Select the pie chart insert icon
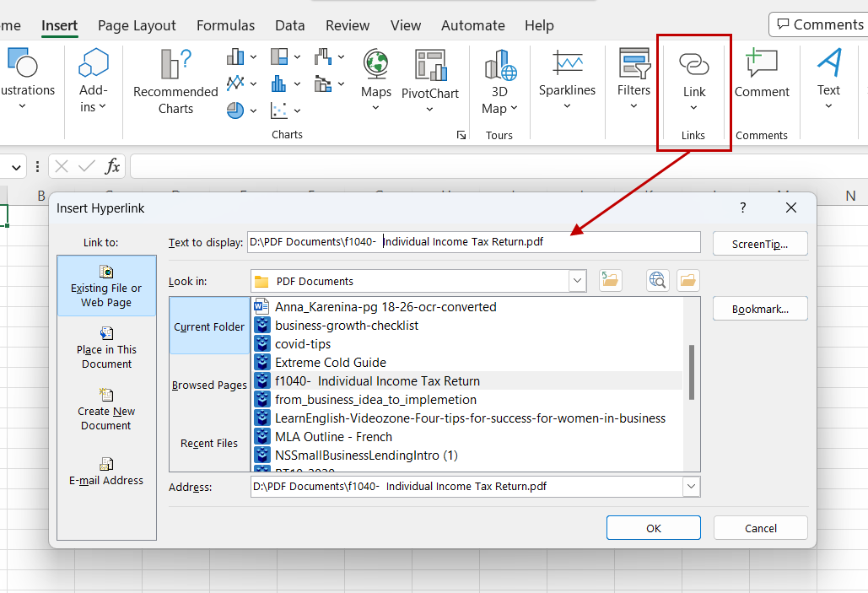Image resolution: width=868 pixels, height=593 pixels. click(235, 110)
